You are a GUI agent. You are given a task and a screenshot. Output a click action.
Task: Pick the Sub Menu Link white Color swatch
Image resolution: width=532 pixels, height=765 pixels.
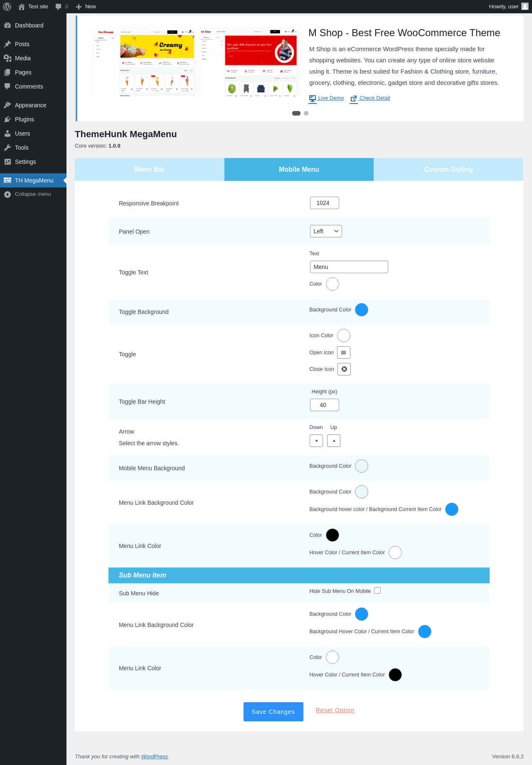[332, 657]
